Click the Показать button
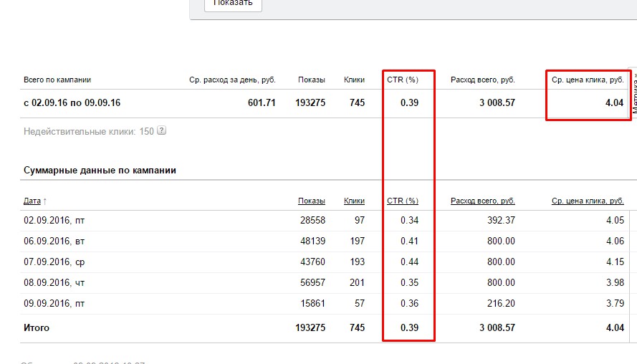The image size is (637, 364). tap(233, 4)
